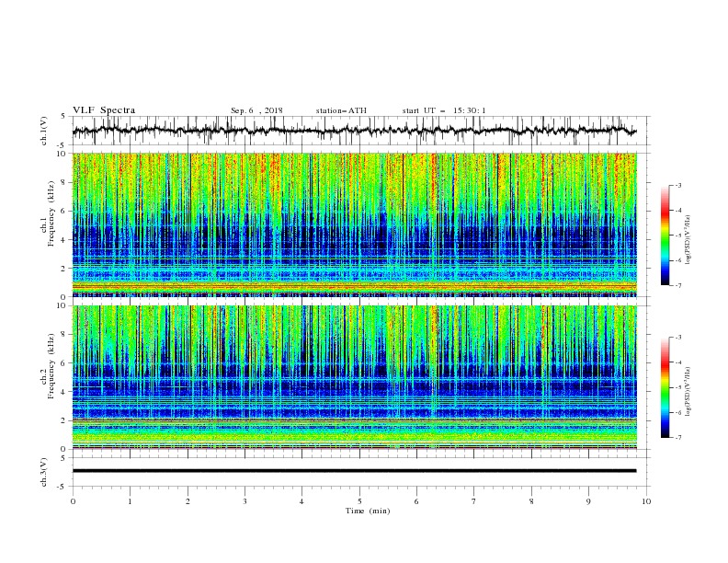Click the "2" kHz tick on ch.2 frequency axis
The image size is (728, 563).
(64, 420)
